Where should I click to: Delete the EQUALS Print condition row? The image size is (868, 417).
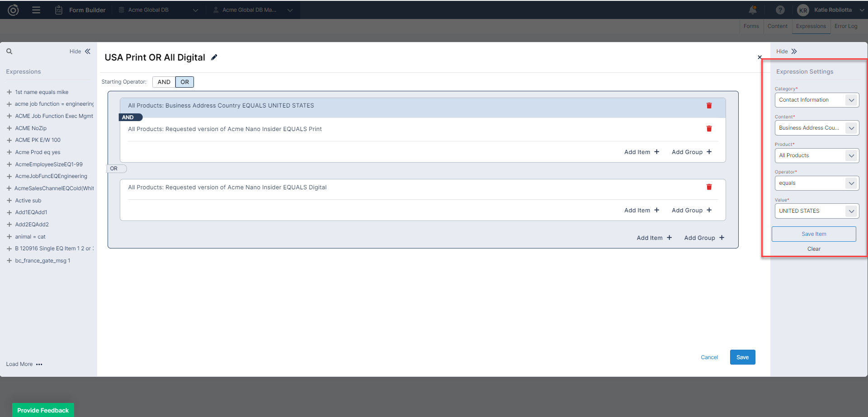[x=709, y=129]
